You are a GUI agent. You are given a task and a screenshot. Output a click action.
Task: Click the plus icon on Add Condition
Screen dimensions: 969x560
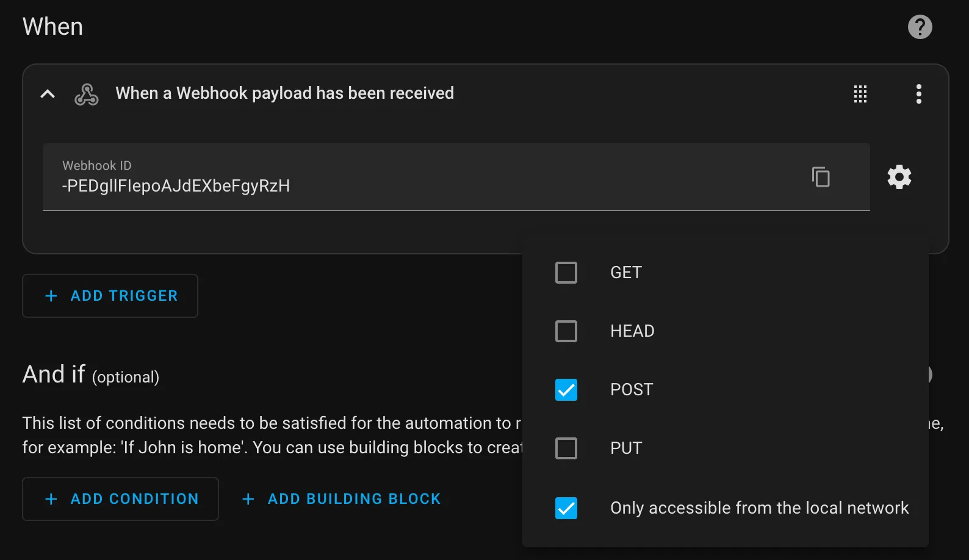[51, 499]
